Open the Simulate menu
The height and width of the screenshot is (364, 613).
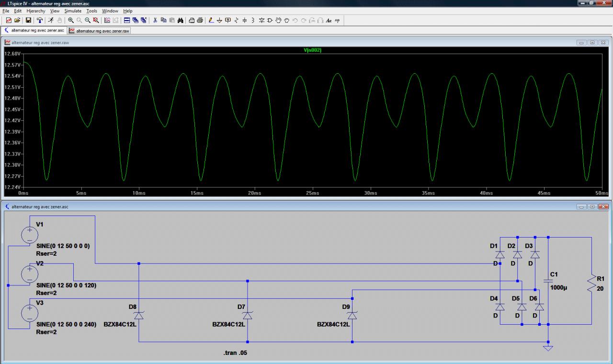(73, 11)
